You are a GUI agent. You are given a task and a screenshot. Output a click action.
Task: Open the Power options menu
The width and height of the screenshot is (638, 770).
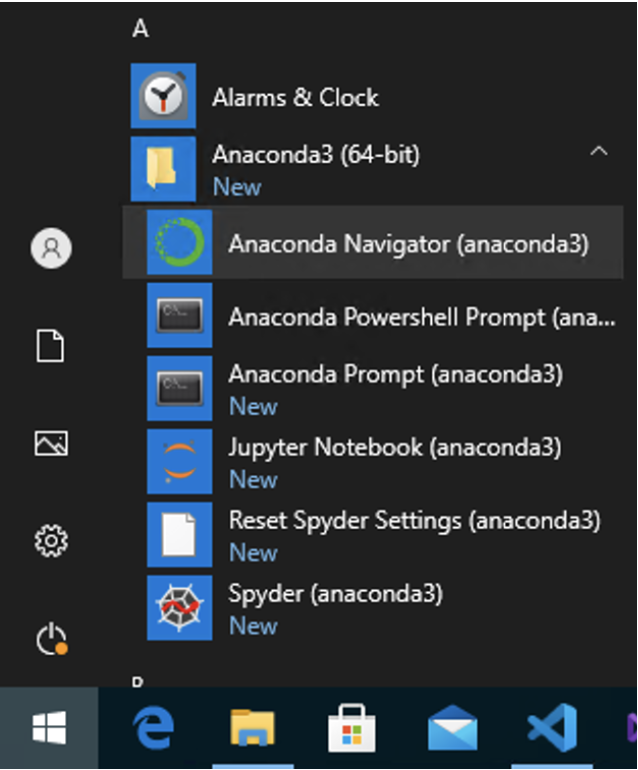coord(51,639)
